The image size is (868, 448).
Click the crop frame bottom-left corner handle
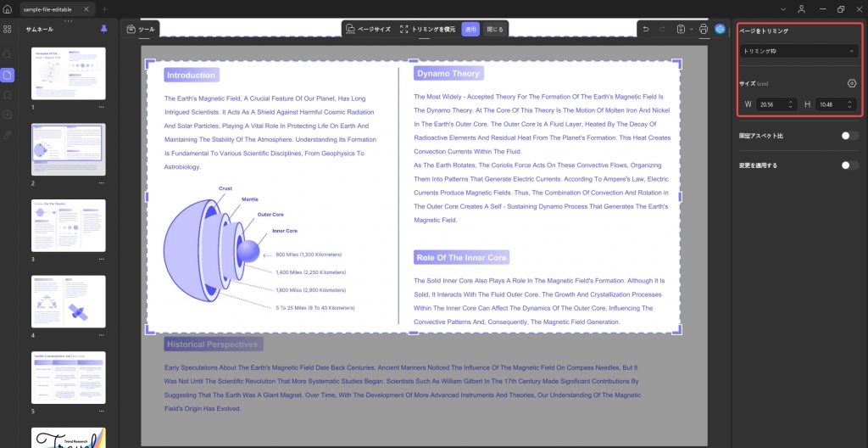point(149,330)
